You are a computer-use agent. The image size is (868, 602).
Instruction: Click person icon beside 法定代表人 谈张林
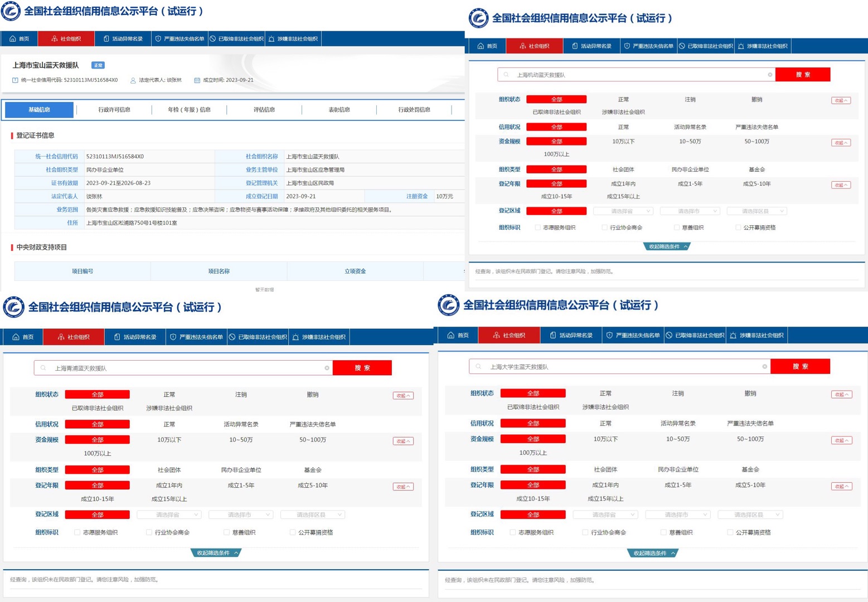click(x=133, y=80)
